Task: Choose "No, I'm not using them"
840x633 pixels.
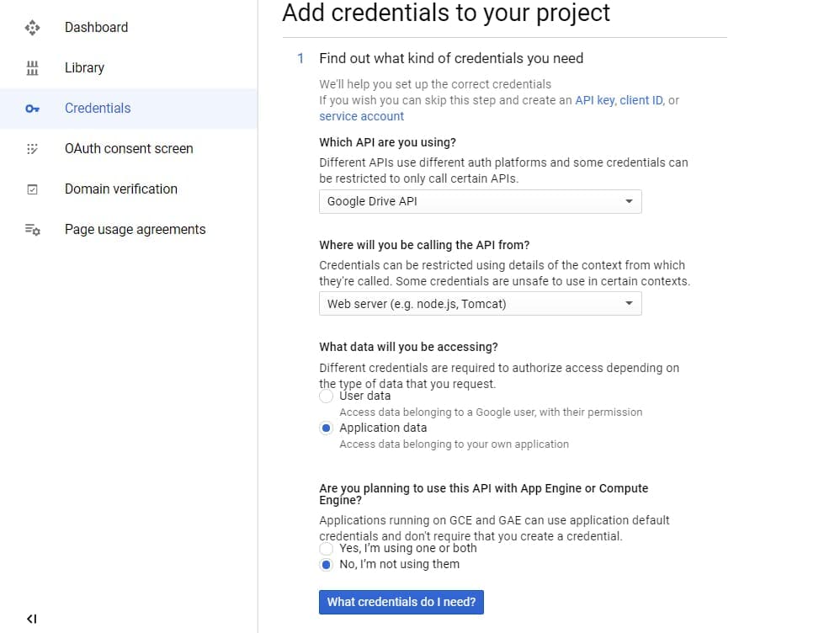Action: point(327,565)
